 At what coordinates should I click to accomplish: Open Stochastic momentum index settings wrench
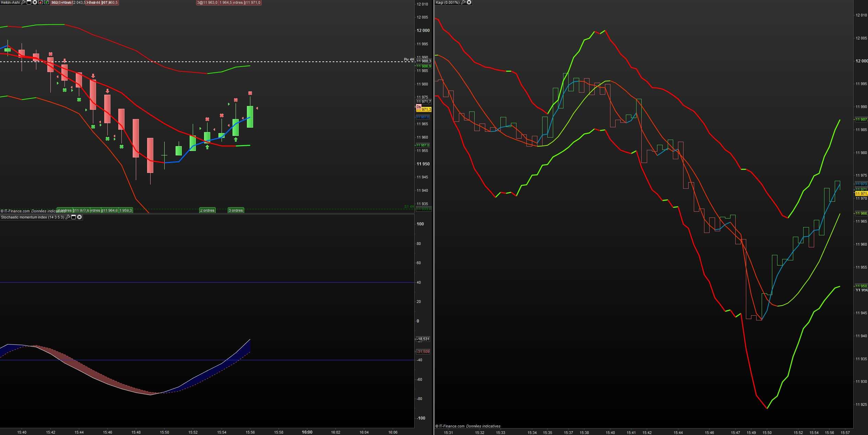click(x=68, y=217)
